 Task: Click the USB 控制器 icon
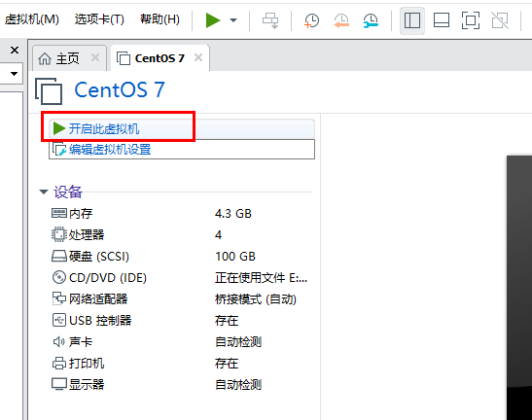point(59,320)
